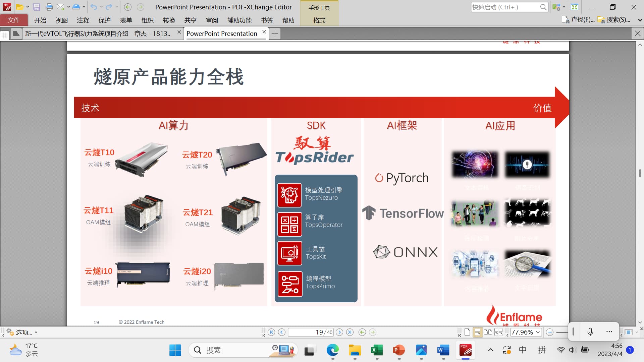Go to previous view with green back arrow

click(x=127, y=7)
